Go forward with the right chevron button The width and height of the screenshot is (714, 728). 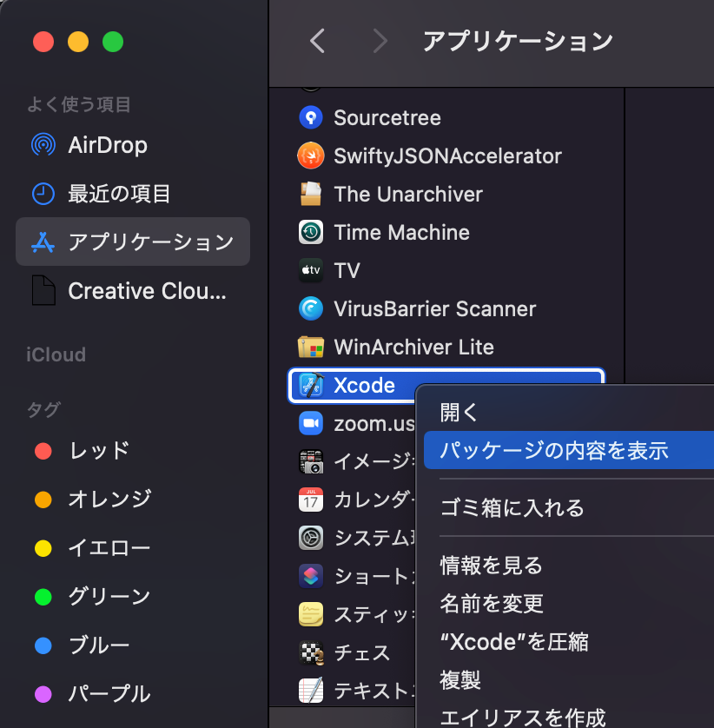click(380, 41)
